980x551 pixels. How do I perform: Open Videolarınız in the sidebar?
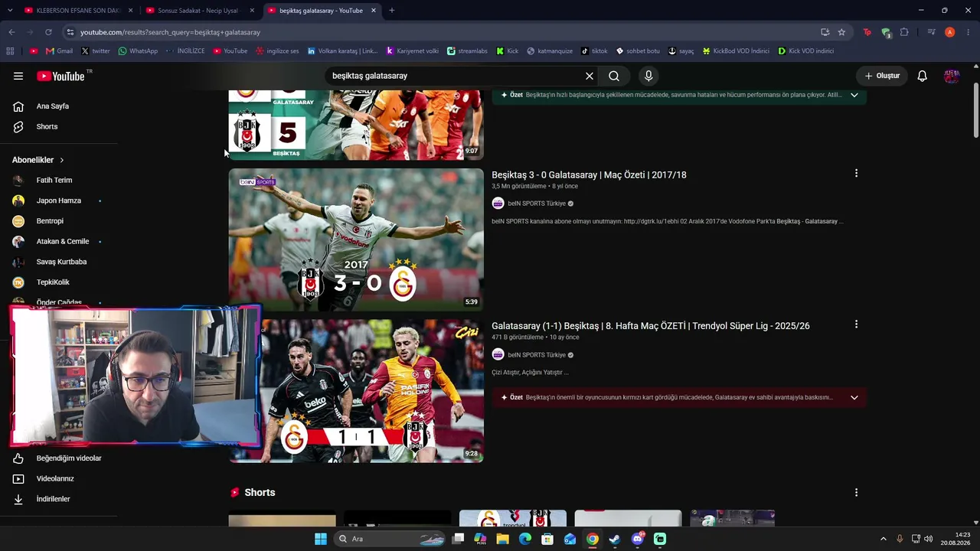coord(55,478)
